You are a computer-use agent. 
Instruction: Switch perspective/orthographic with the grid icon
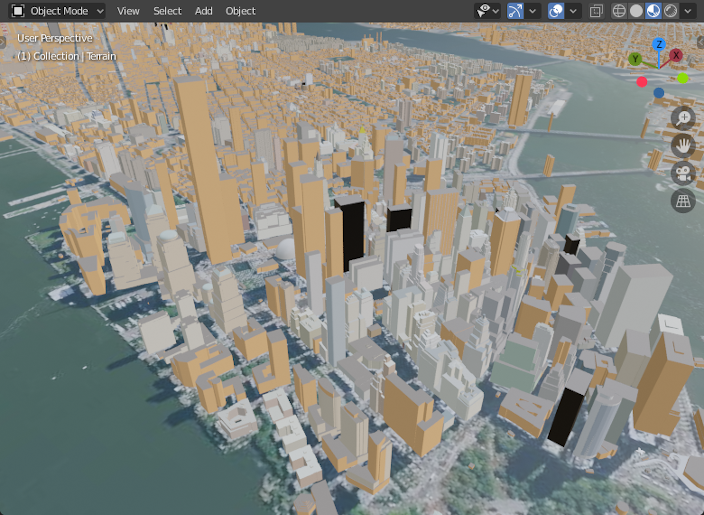pos(683,201)
